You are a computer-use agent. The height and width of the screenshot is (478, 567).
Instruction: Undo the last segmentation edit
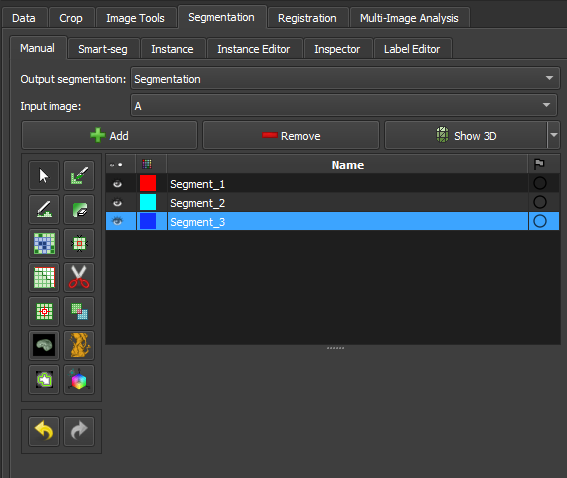click(x=44, y=431)
